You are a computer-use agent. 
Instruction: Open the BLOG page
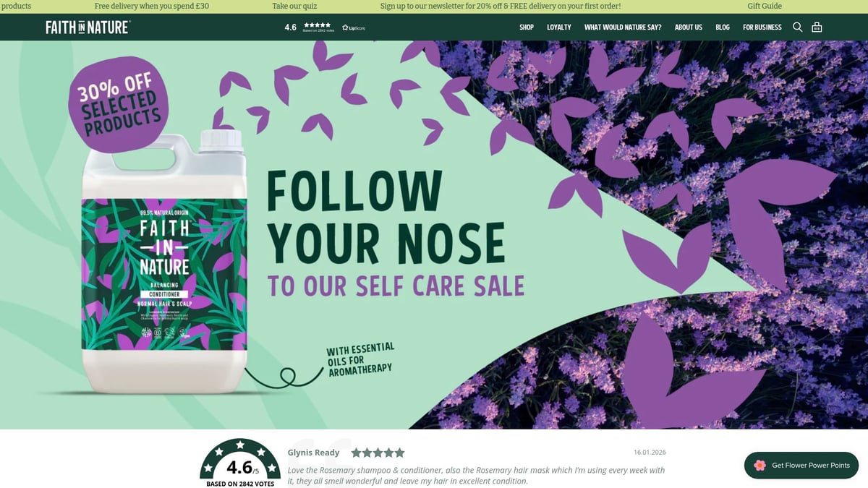(x=723, y=27)
